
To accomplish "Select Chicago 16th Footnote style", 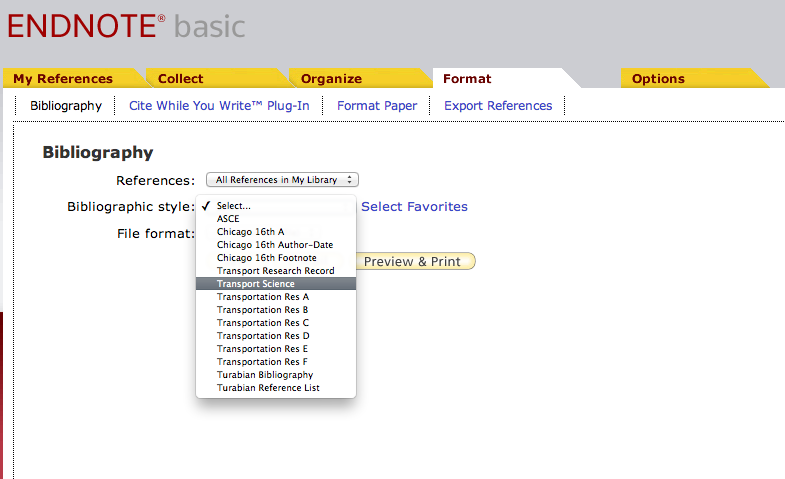I will tap(276, 258).
